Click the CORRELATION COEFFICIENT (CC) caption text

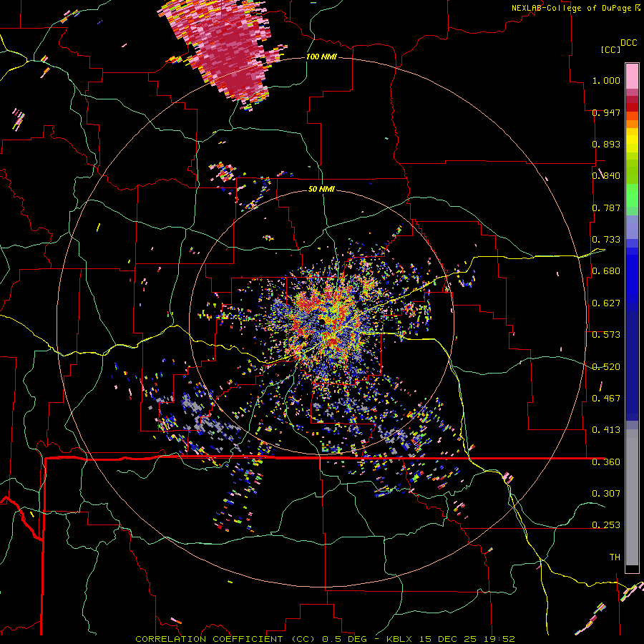pyautogui.click(x=226, y=639)
